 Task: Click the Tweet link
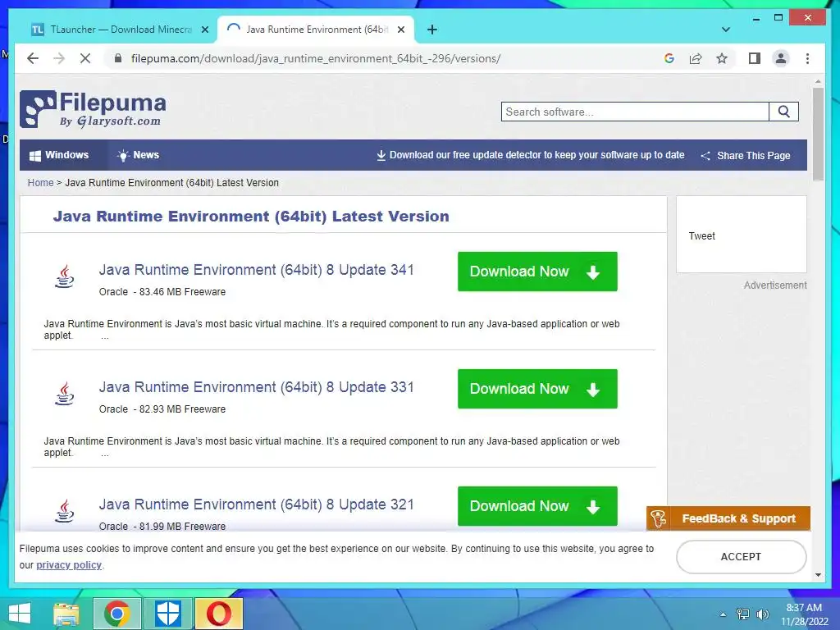pyautogui.click(x=702, y=236)
